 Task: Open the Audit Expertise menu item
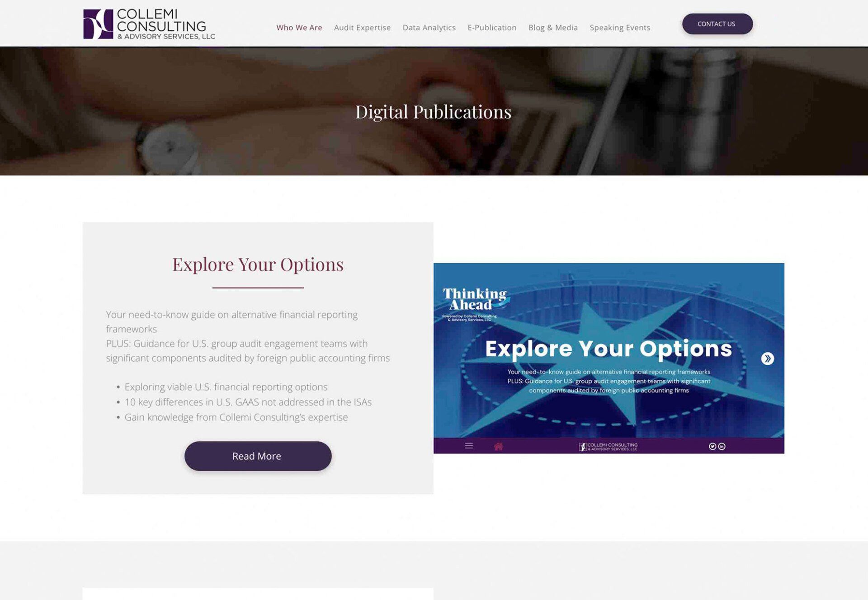tap(362, 27)
